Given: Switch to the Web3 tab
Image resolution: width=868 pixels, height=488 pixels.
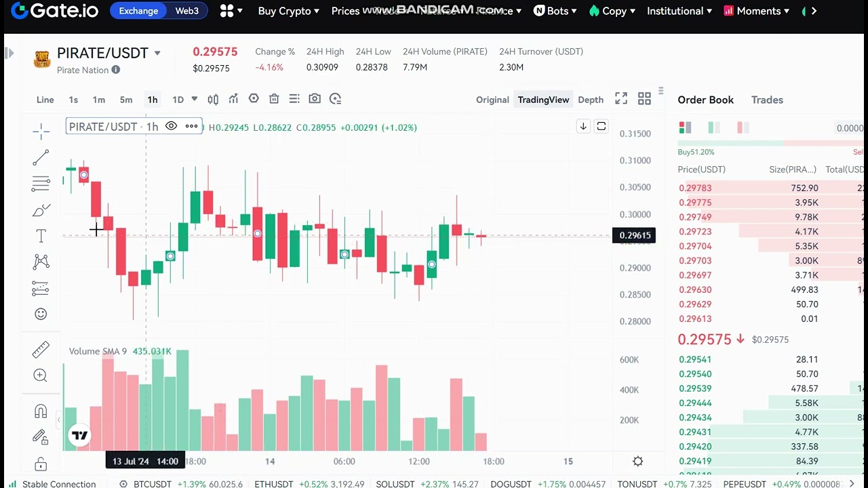Looking at the screenshot, I should [186, 11].
